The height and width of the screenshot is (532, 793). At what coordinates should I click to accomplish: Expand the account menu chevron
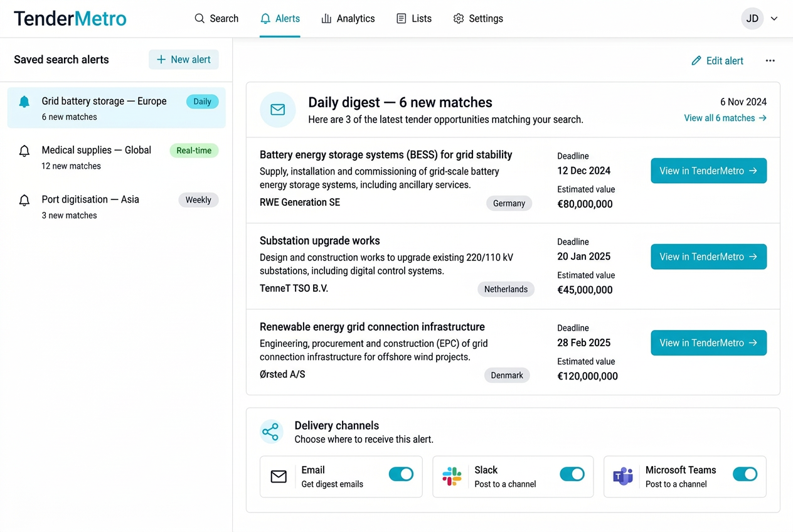[774, 19]
